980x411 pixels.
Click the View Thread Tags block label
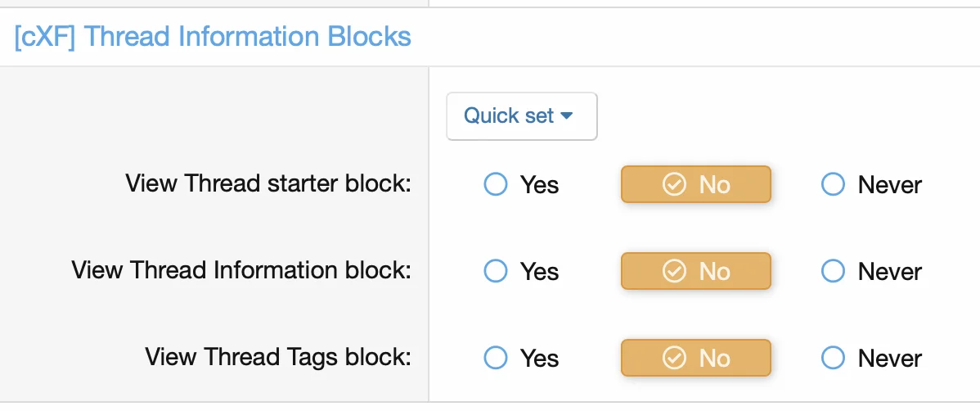(x=277, y=357)
